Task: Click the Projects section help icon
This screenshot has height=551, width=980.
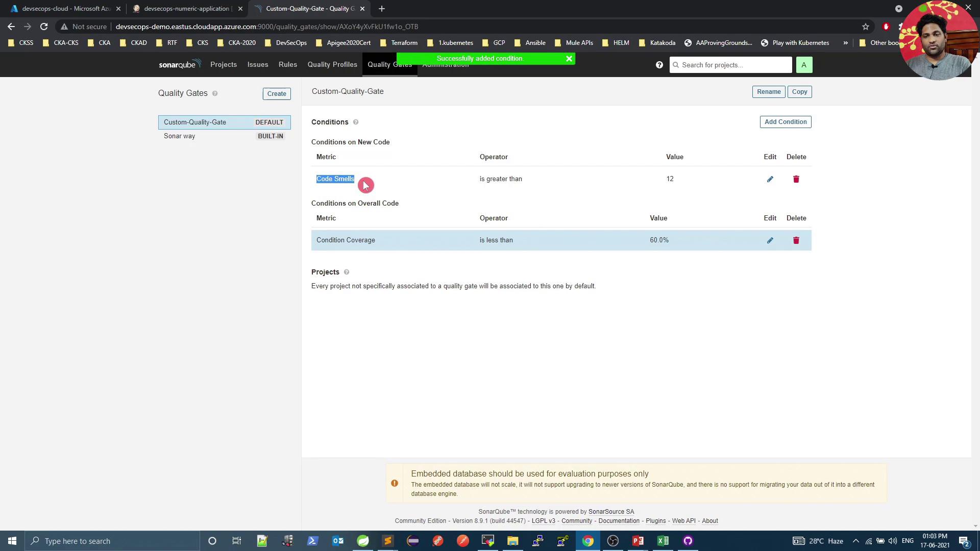Action: 346,272
